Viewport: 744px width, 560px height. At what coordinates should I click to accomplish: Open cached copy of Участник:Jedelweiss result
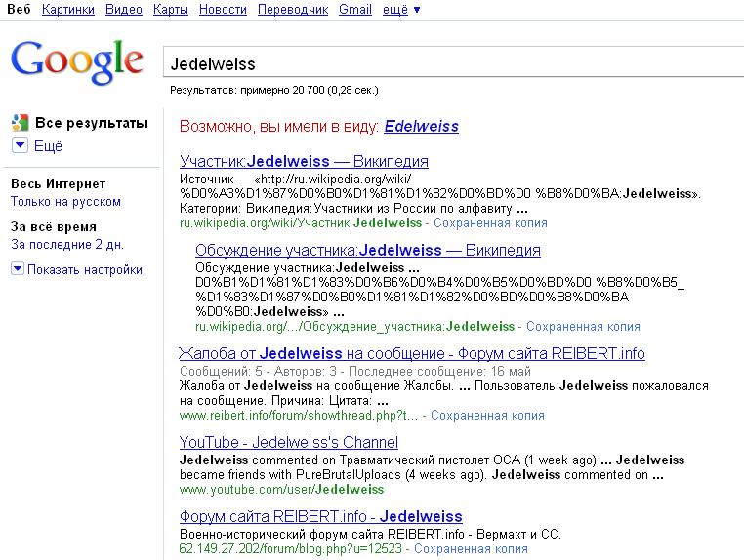(x=490, y=223)
